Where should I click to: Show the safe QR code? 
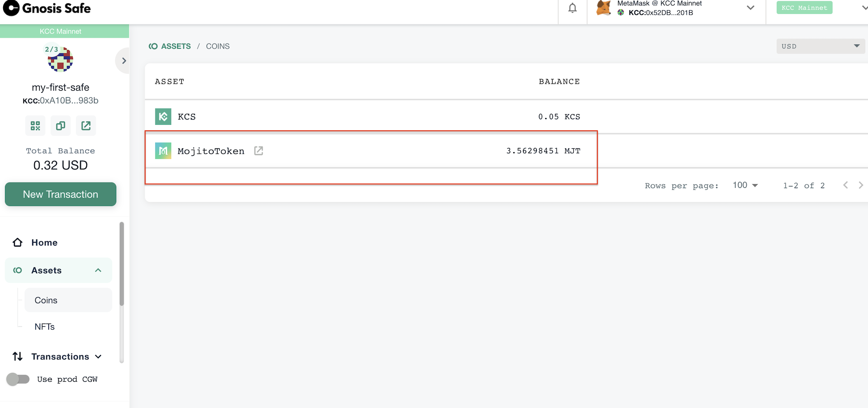click(35, 126)
